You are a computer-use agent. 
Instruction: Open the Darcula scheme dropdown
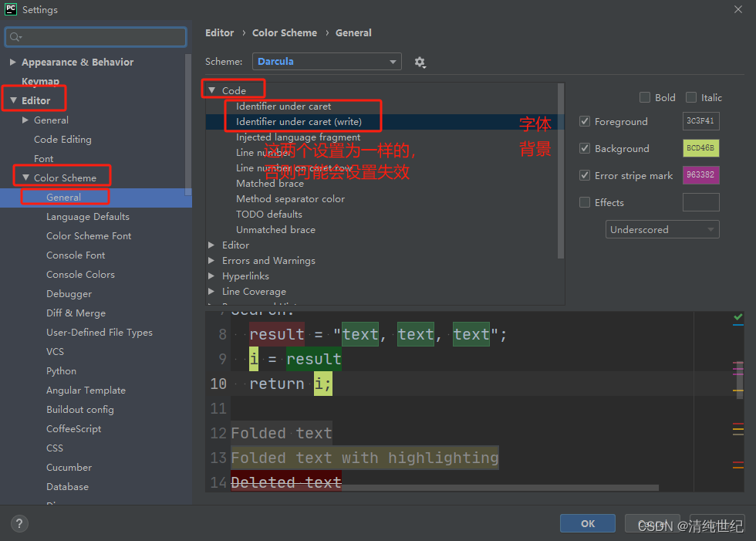point(327,61)
